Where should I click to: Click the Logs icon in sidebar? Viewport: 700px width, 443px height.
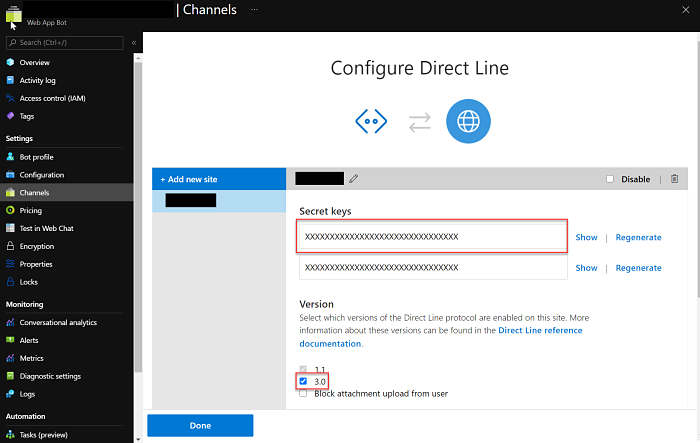10,393
